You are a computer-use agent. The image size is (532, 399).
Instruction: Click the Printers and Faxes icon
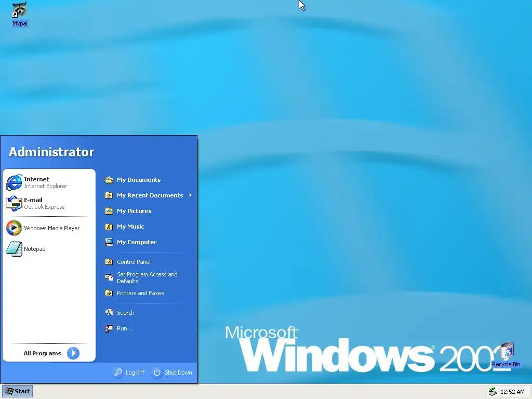click(x=109, y=293)
